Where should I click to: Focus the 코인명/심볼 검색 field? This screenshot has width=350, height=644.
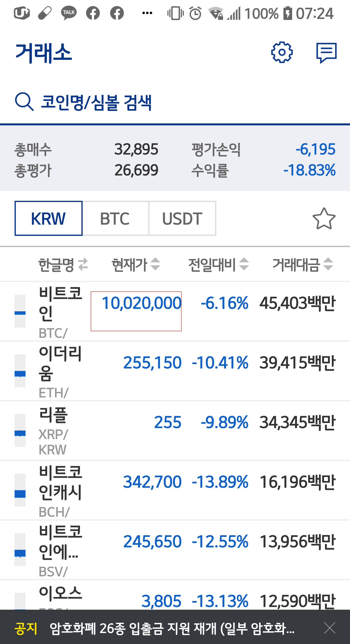175,102
